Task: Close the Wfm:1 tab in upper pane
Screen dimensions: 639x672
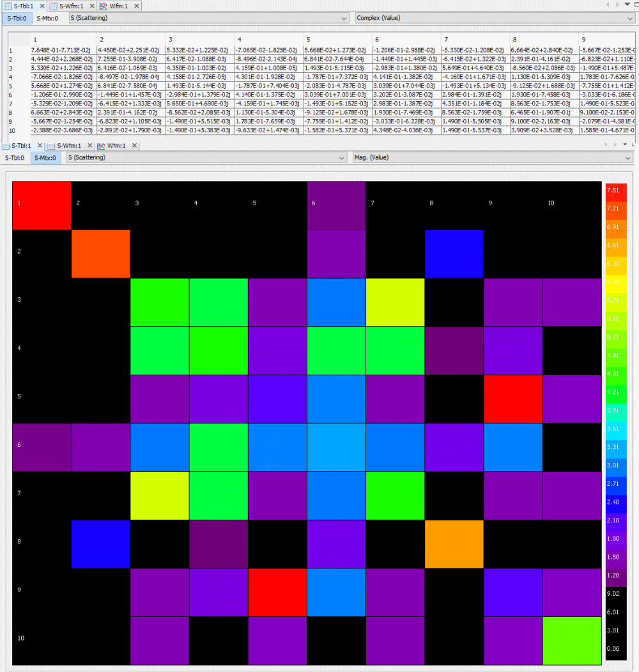Action: coord(137,6)
